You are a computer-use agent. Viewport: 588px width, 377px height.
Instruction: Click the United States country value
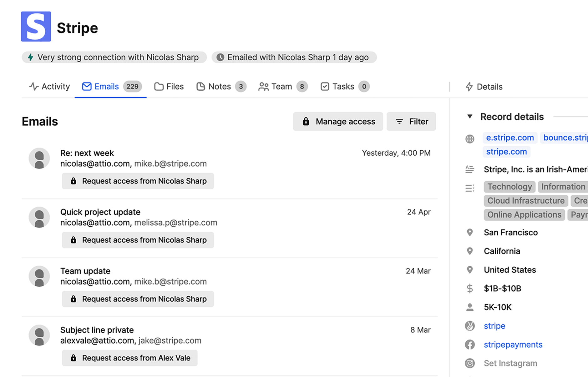coord(510,270)
